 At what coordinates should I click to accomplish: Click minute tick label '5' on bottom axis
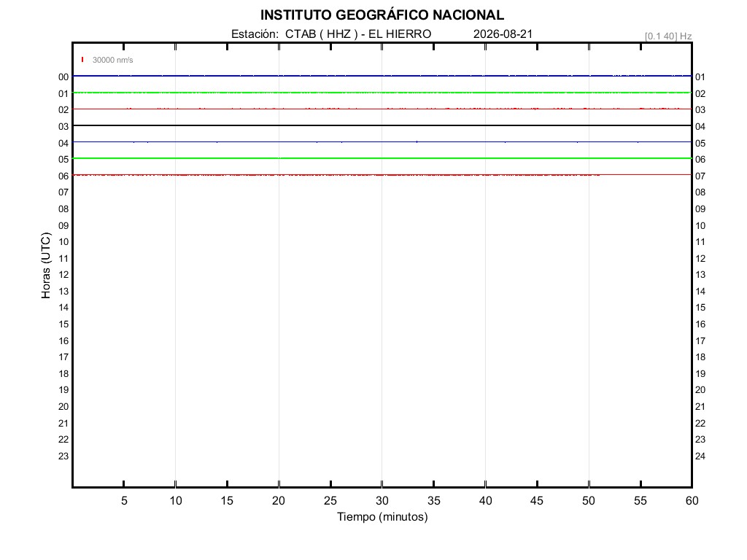pos(124,500)
